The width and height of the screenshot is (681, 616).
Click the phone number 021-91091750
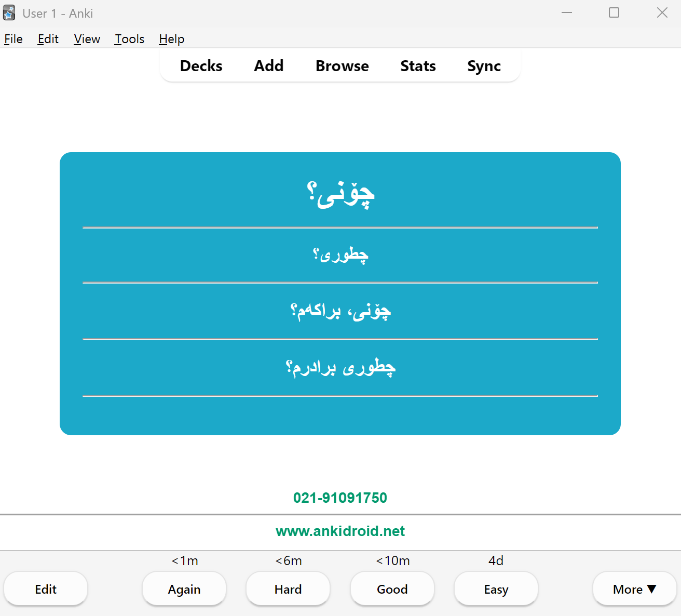(340, 498)
